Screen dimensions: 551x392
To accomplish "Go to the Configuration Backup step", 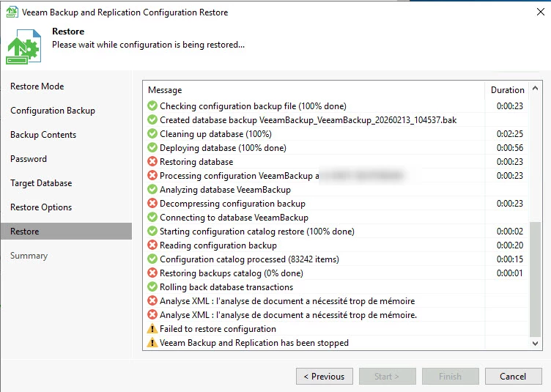I will 53,111.
